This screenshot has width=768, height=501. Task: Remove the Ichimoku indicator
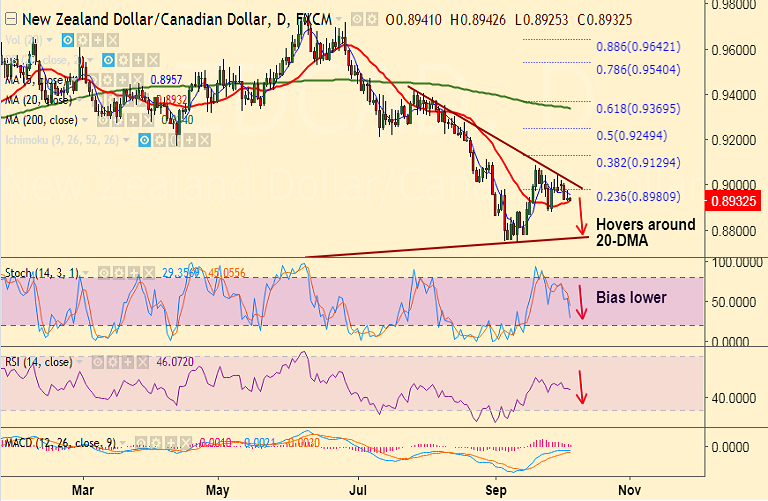tap(205, 141)
